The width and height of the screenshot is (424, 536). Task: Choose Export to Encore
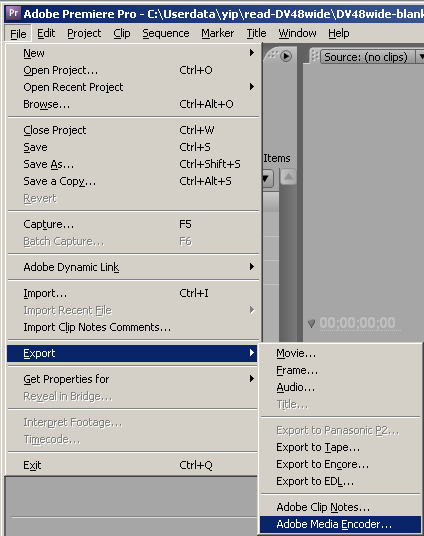point(340,464)
